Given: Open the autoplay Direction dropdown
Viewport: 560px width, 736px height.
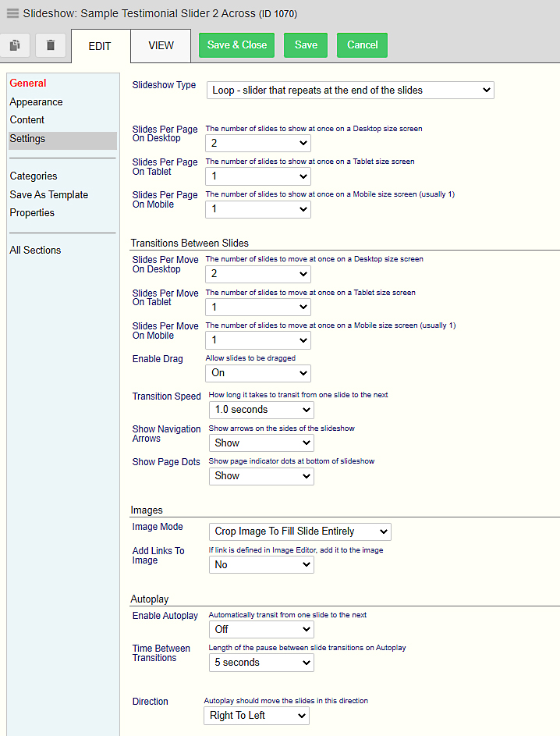Looking at the screenshot, I should 257,716.
